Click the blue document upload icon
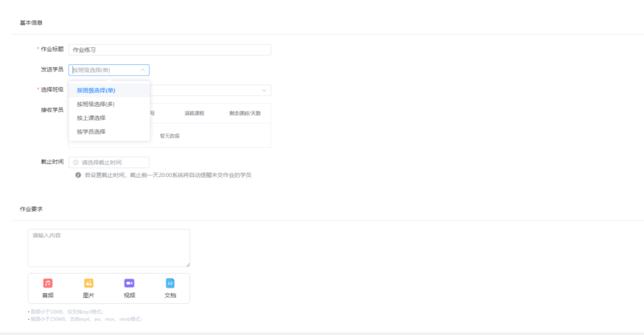 pyautogui.click(x=170, y=283)
